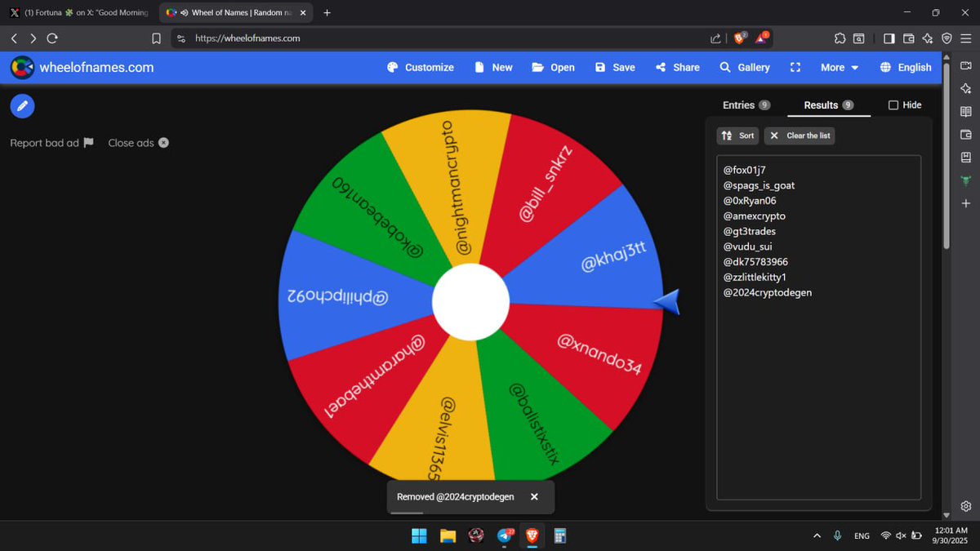Enter fullscreen mode icon
Screen dimensions: 980x551
pos(795,68)
